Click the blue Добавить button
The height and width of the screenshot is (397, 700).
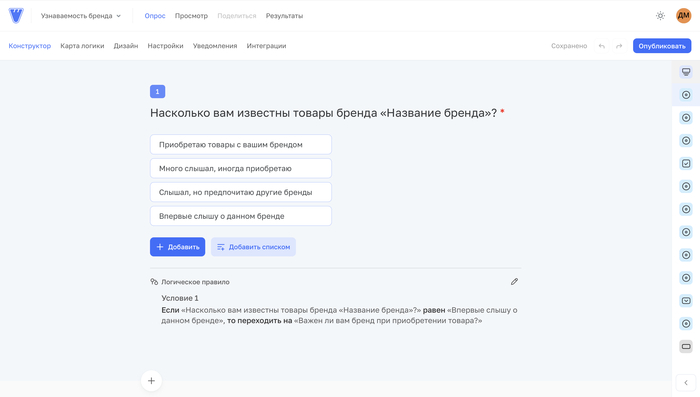(178, 247)
